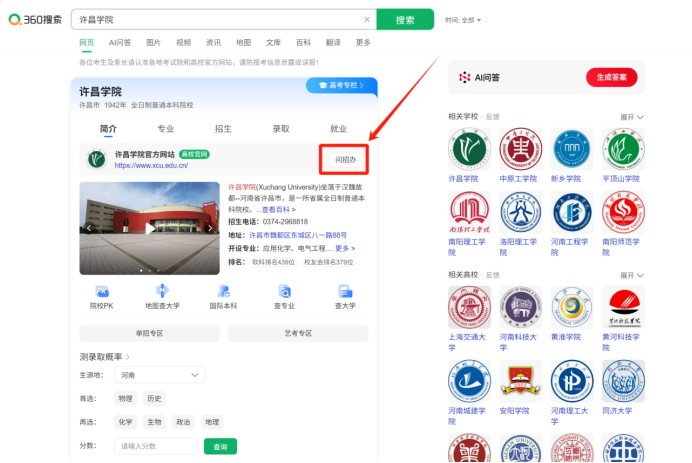Click the 许昌学院 official site logo icon
The height and width of the screenshot is (463, 692).
point(97,159)
